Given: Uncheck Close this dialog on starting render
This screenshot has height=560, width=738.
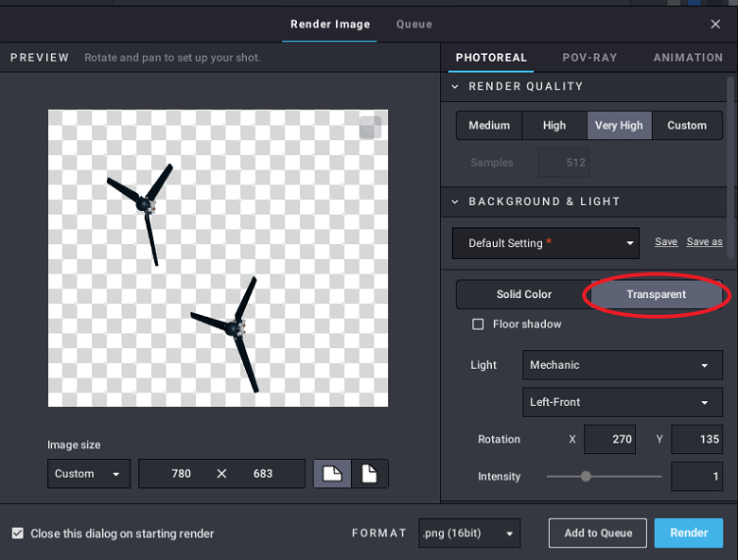Looking at the screenshot, I should click(x=18, y=534).
